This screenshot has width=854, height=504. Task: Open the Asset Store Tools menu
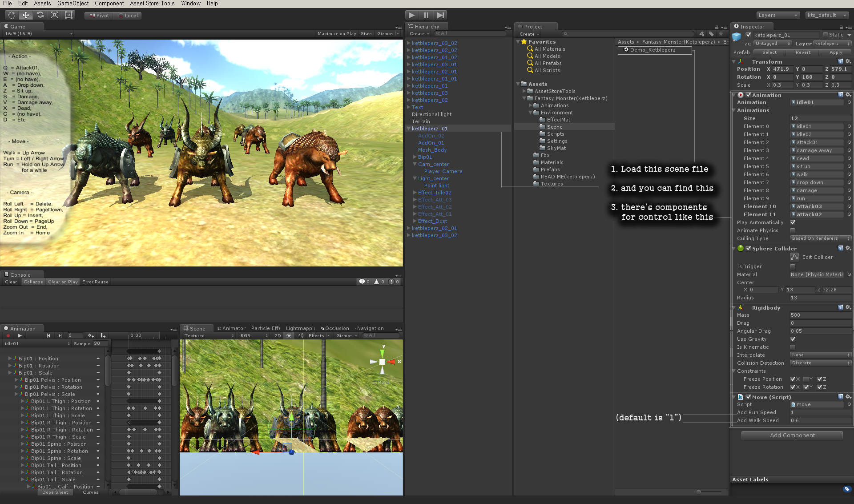[152, 4]
